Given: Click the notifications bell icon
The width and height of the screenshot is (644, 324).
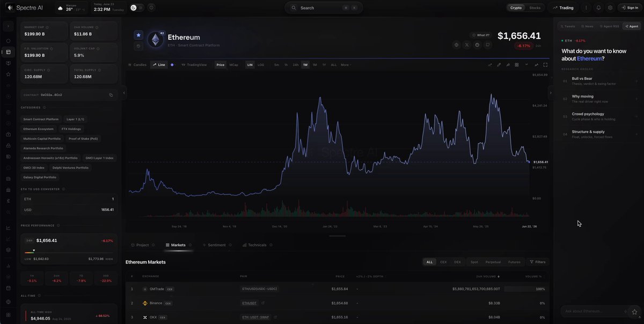Looking at the screenshot, I should point(598,8).
